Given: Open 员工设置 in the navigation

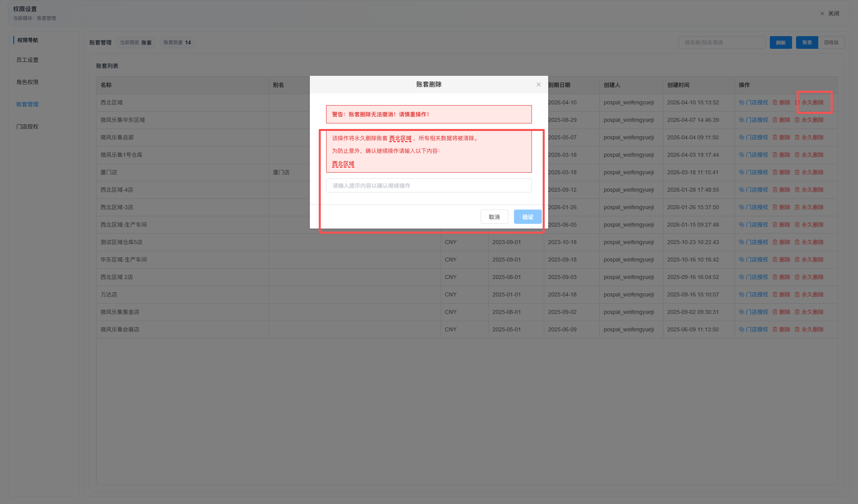Looking at the screenshot, I should click(x=27, y=60).
